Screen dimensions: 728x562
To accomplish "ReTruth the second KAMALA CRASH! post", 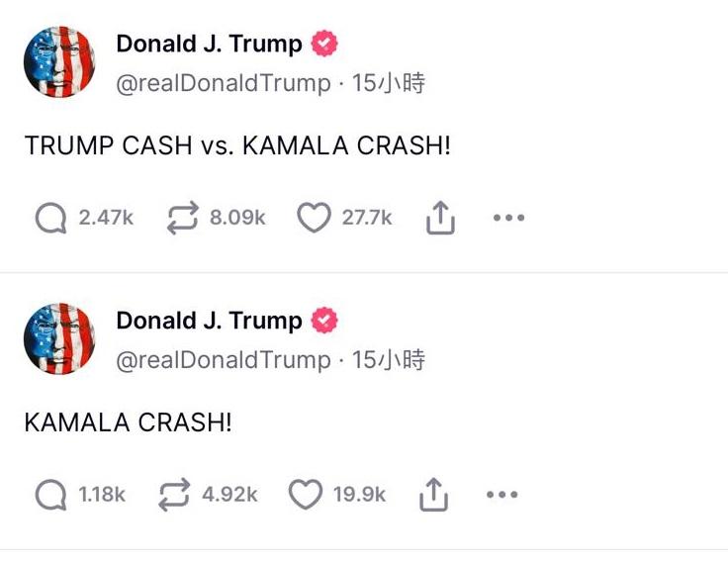I will pos(174,495).
